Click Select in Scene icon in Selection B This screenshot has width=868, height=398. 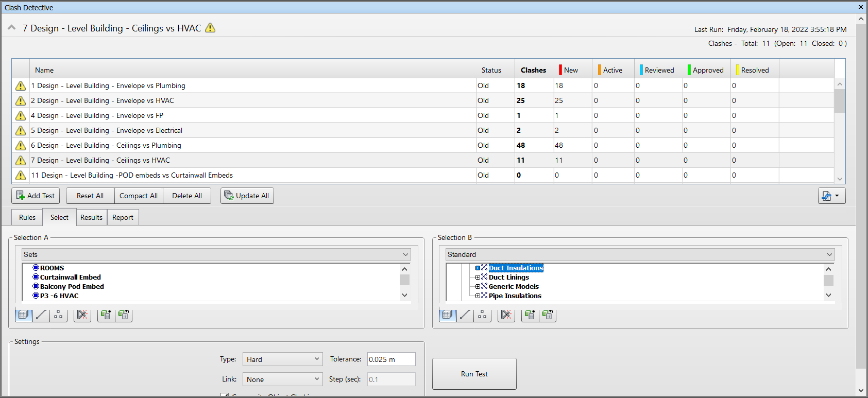(548, 315)
